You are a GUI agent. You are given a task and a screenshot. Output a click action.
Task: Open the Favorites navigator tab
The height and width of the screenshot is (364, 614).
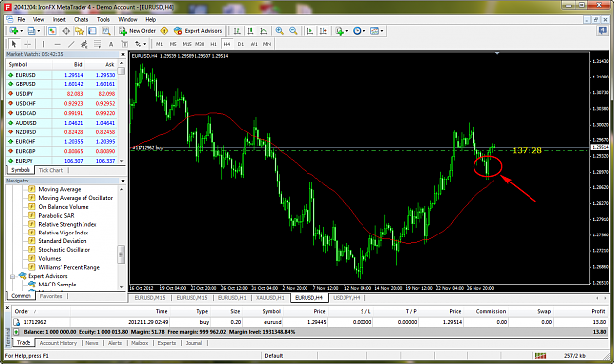[x=51, y=296]
